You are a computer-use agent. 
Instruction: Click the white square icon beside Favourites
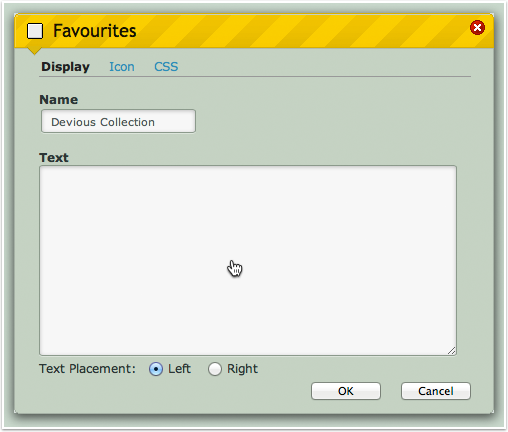tap(35, 31)
